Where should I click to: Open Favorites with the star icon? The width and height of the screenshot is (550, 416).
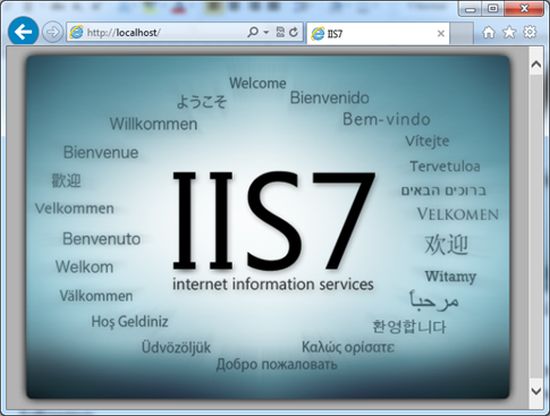point(509,32)
